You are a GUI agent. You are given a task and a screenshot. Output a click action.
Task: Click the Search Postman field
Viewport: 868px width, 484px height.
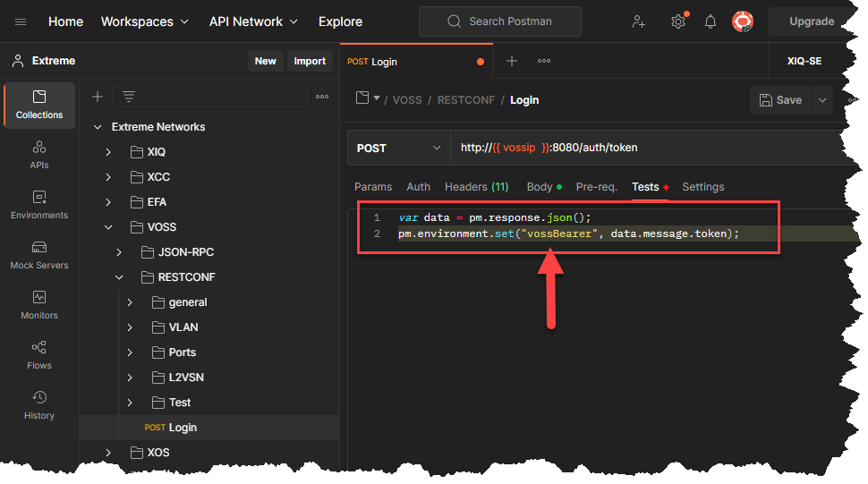(x=500, y=21)
